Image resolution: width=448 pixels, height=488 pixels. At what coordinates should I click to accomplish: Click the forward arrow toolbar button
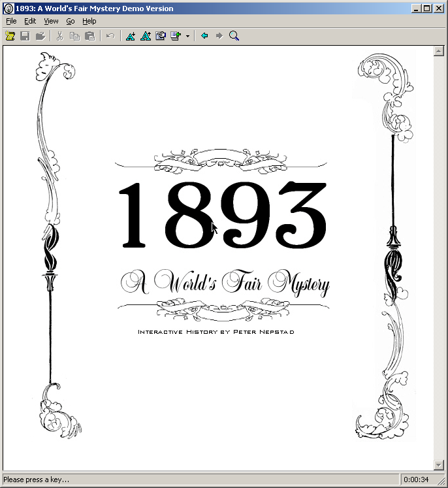click(219, 36)
